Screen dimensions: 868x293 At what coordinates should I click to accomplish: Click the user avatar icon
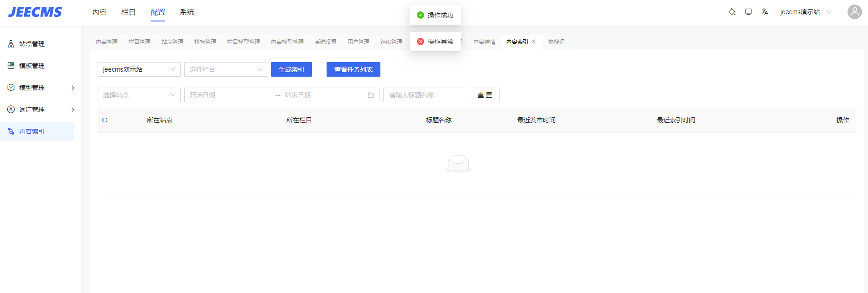click(x=854, y=12)
